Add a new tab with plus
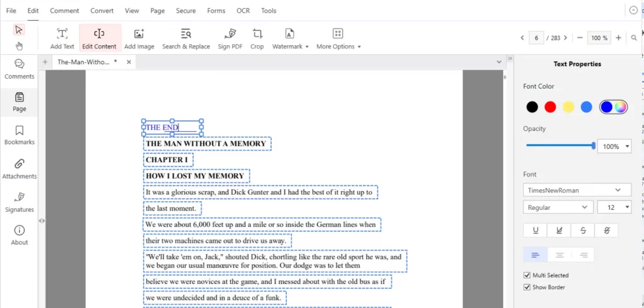 [x=45, y=62]
